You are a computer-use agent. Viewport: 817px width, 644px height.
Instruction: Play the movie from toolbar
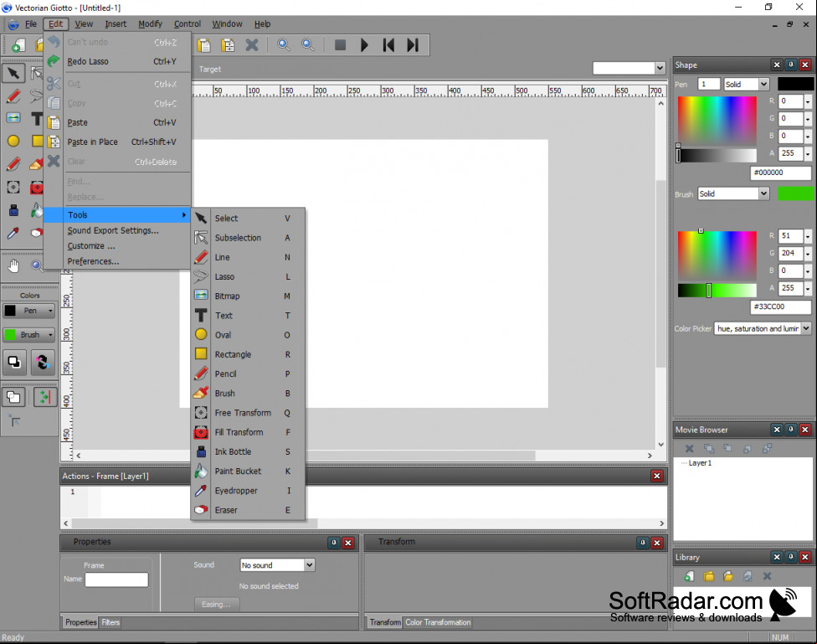pos(364,45)
